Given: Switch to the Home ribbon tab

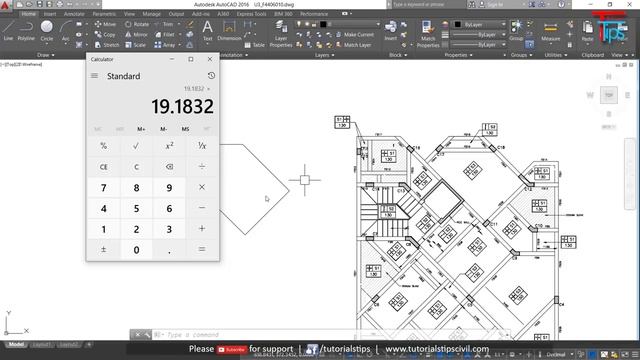Looking at the screenshot, I should [x=29, y=14].
